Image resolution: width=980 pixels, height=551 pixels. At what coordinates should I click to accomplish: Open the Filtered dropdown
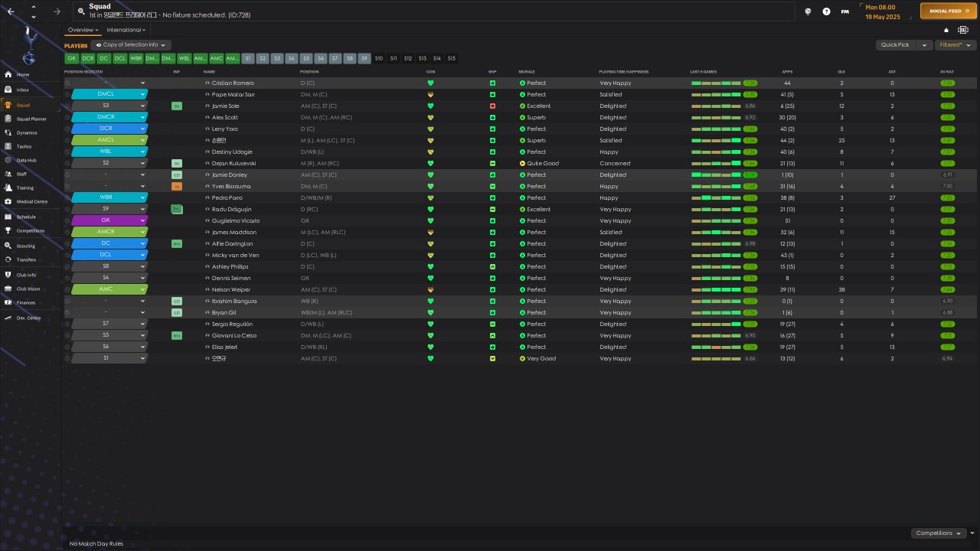coord(955,45)
